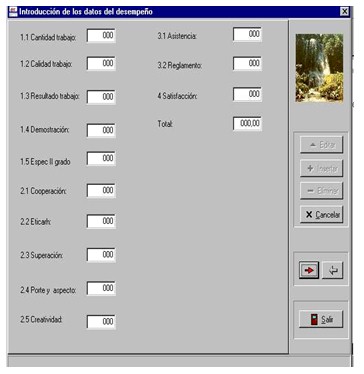This screenshot has width=364, height=374.
Task: Click the application icon in title bar
Action: [x=13, y=12]
